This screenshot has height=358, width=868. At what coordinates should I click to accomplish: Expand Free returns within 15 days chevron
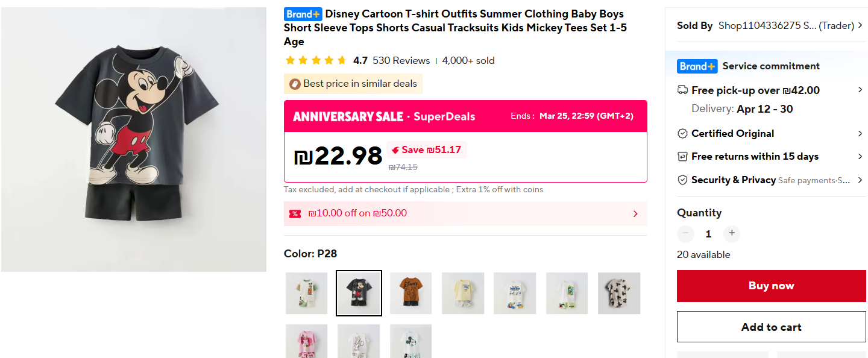[860, 157]
